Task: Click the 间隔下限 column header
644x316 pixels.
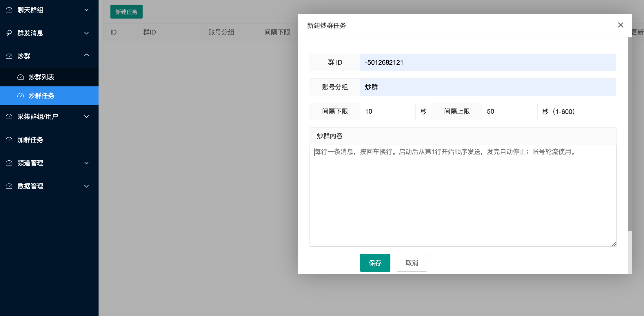Action: (x=277, y=32)
